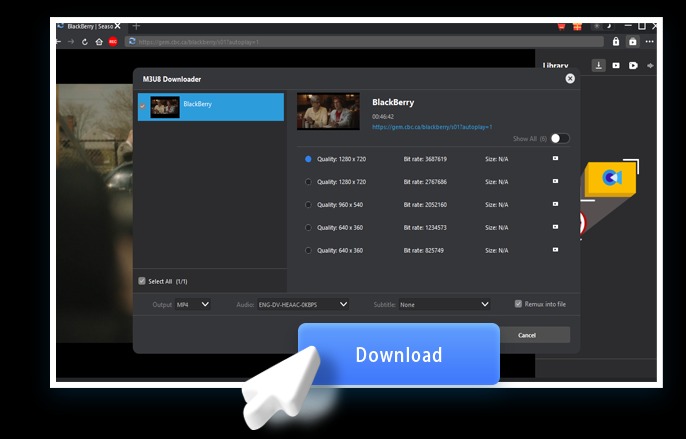The height and width of the screenshot is (439, 686).
Task: Select 1280 x 720 quality at 3687619
Action: tap(308, 159)
